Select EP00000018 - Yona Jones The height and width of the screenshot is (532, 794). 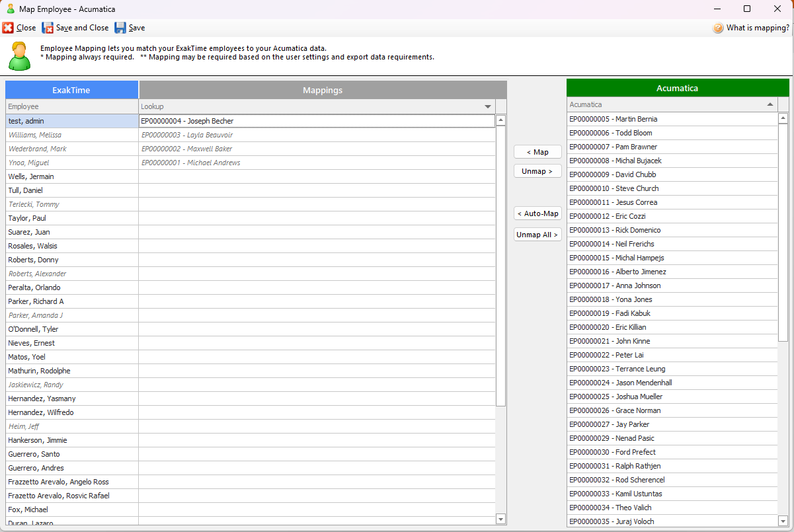coord(672,299)
